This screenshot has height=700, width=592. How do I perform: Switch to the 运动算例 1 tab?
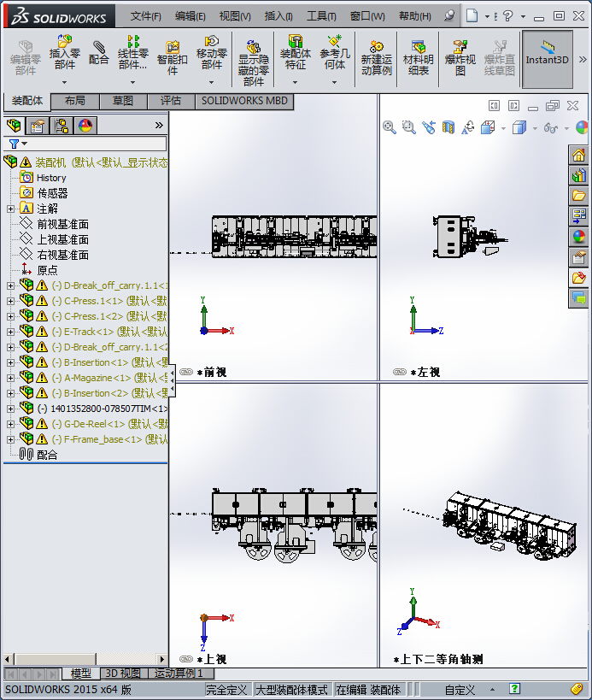pyautogui.click(x=180, y=674)
